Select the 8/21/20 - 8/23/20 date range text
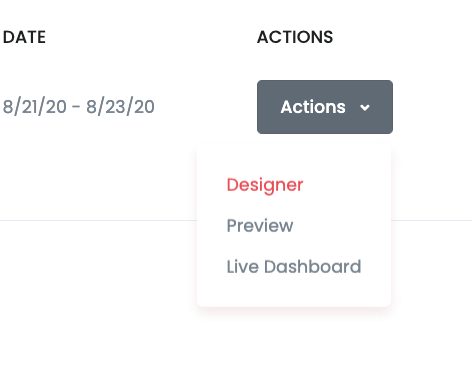The width and height of the screenshot is (472, 366). (x=79, y=107)
